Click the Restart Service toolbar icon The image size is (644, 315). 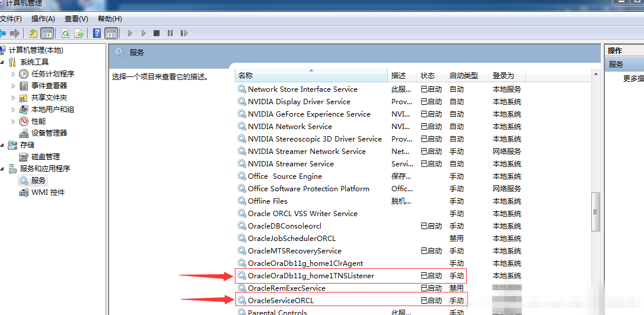coord(184,34)
